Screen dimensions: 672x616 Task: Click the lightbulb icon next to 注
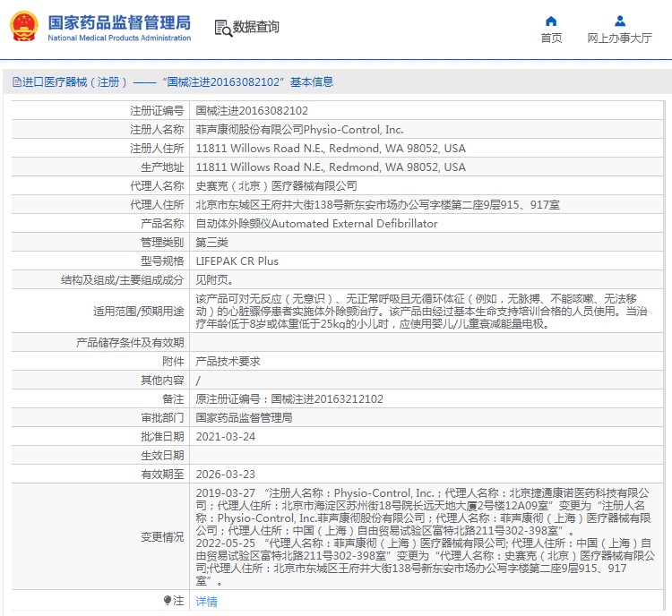click(x=168, y=601)
